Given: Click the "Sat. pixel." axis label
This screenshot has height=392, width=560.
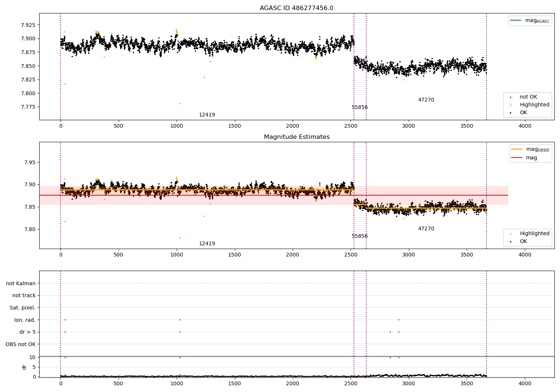Looking at the screenshot, I should (23, 308).
